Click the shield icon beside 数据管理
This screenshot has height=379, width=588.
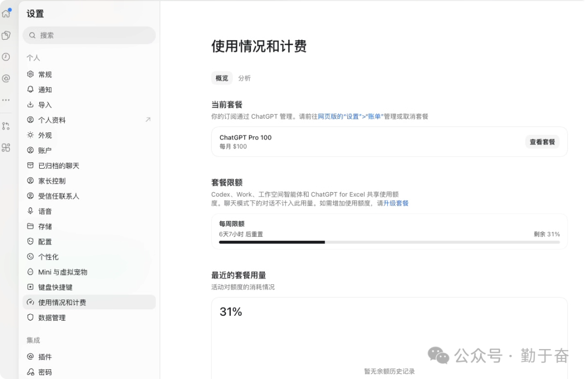[30, 317]
